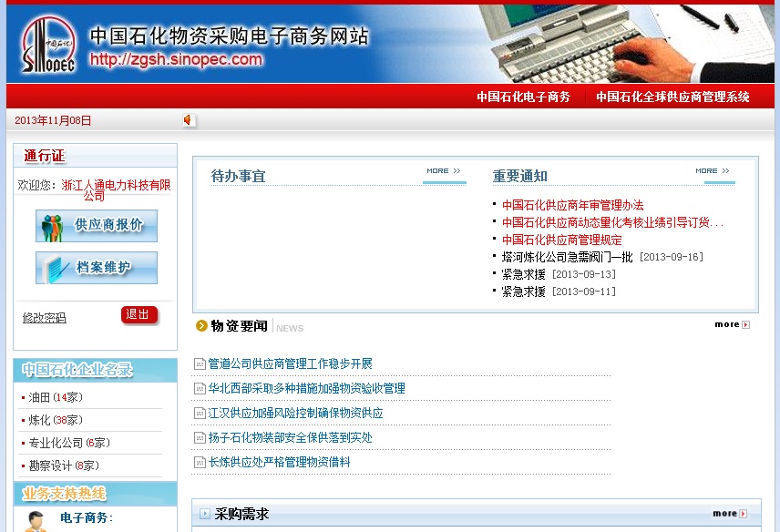Click the speaker announcement icon
Viewport: 780px width, 532px height.
(x=189, y=120)
